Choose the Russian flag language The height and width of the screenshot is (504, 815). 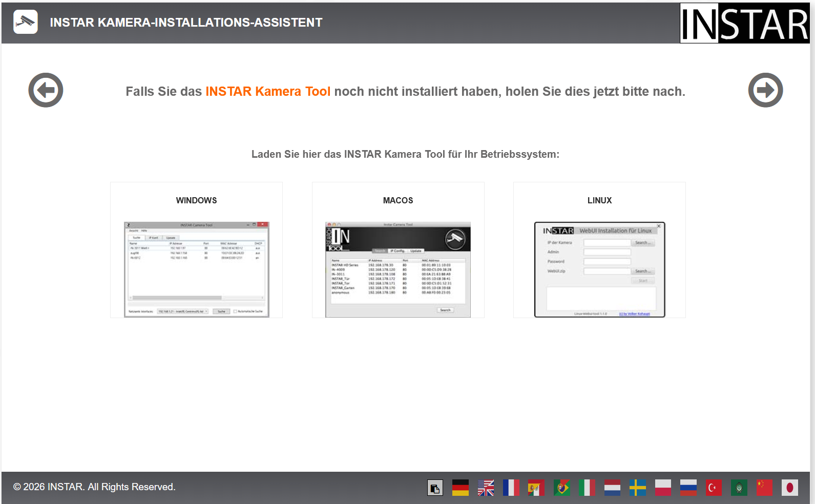pyautogui.click(x=688, y=488)
